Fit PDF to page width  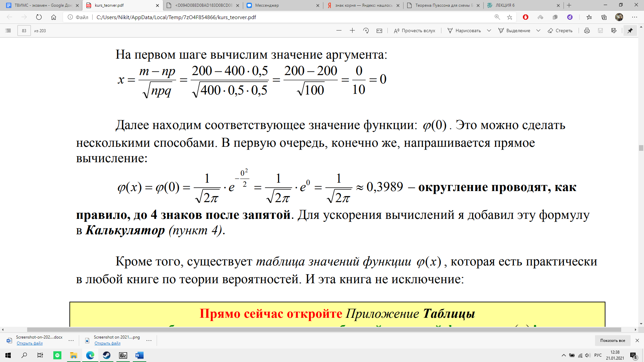click(379, 31)
